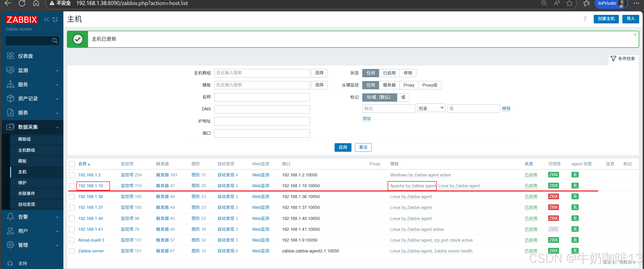This screenshot has height=269, width=644.
Task: Check the box for host 192.168.1.2
Action: 72,175
